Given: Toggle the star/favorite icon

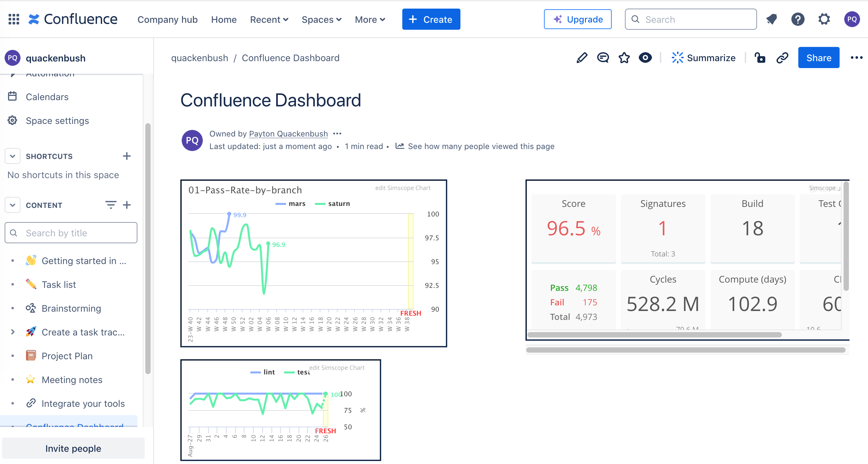Looking at the screenshot, I should [624, 58].
